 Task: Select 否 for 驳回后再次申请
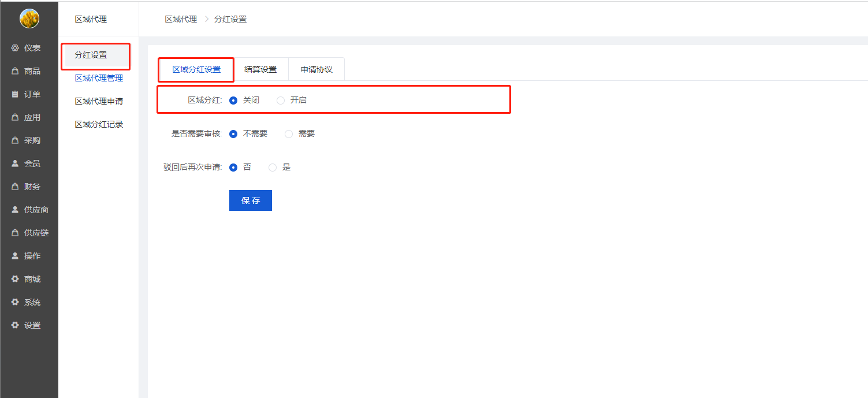click(233, 168)
